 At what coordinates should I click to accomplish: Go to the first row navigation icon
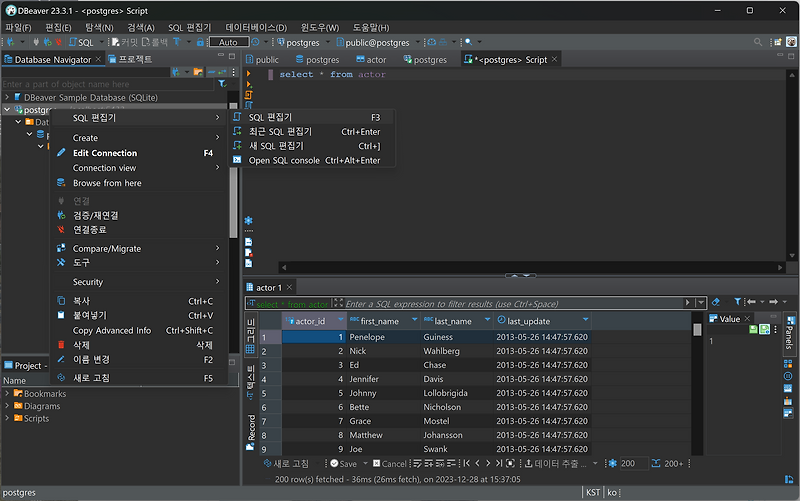(x=466, y=463)
